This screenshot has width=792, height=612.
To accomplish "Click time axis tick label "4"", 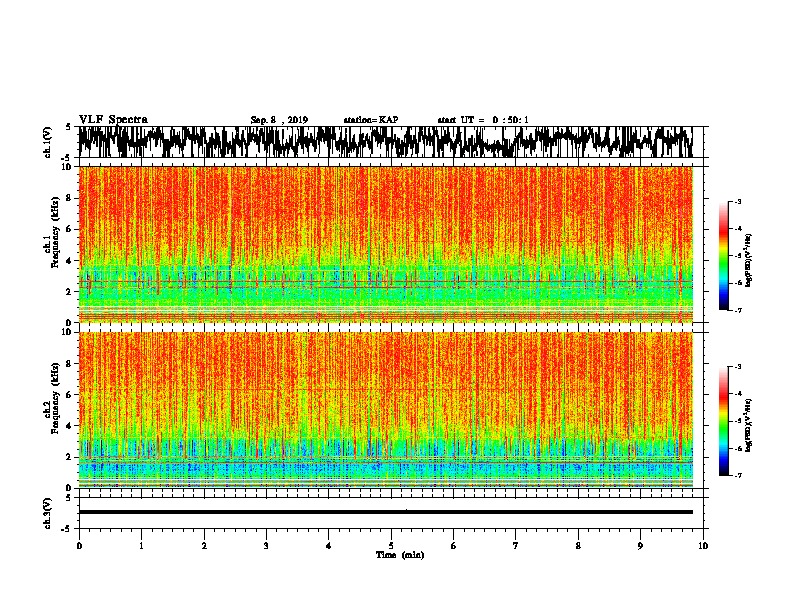I will [329, 546].
